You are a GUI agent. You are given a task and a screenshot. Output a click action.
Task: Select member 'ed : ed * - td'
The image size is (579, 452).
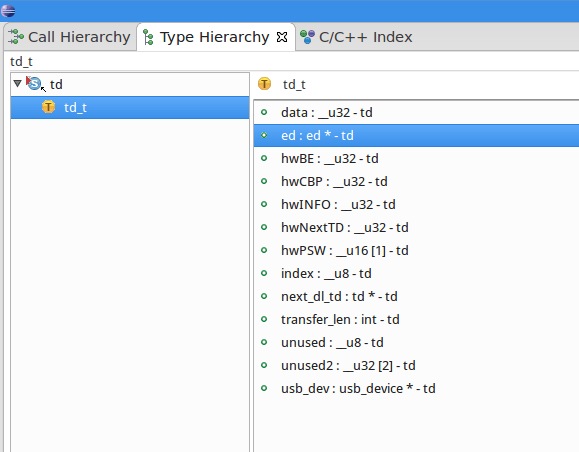[416, 135]
